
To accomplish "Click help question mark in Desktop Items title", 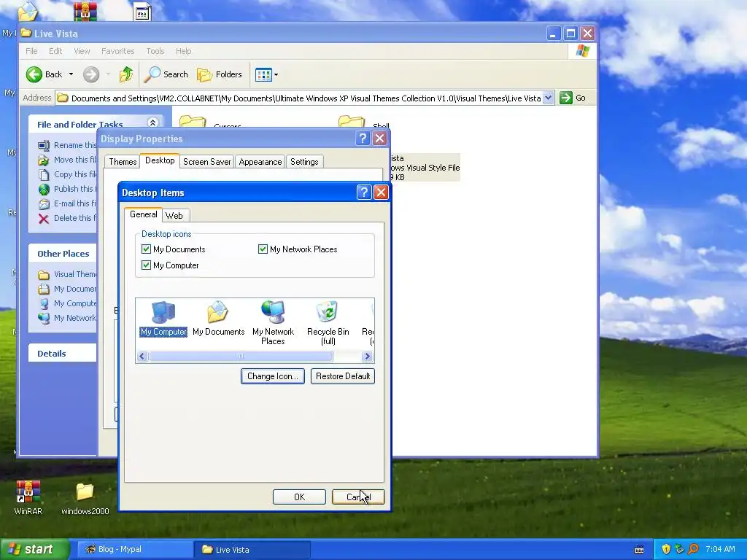I will 364,192.
